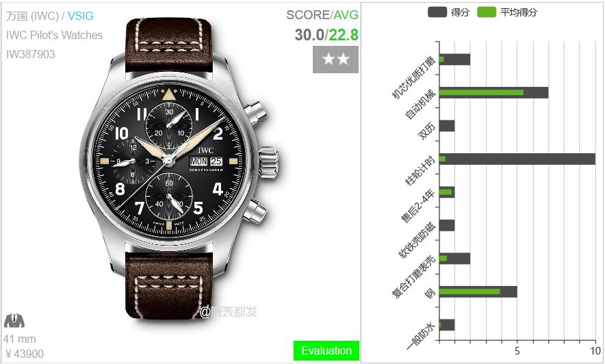Click the 22.8 average score value

coord(344,35)
